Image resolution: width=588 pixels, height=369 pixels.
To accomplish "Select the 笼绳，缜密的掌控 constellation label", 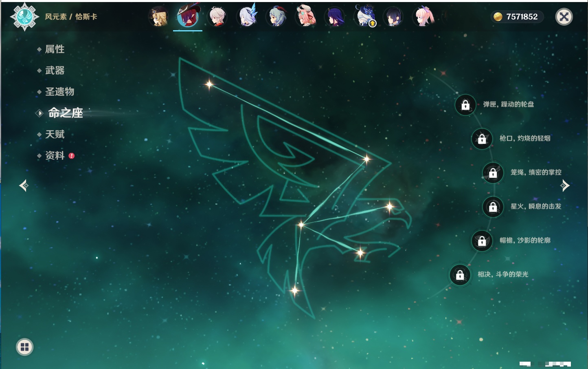I will pyautogui.click(x=536, y=172).
